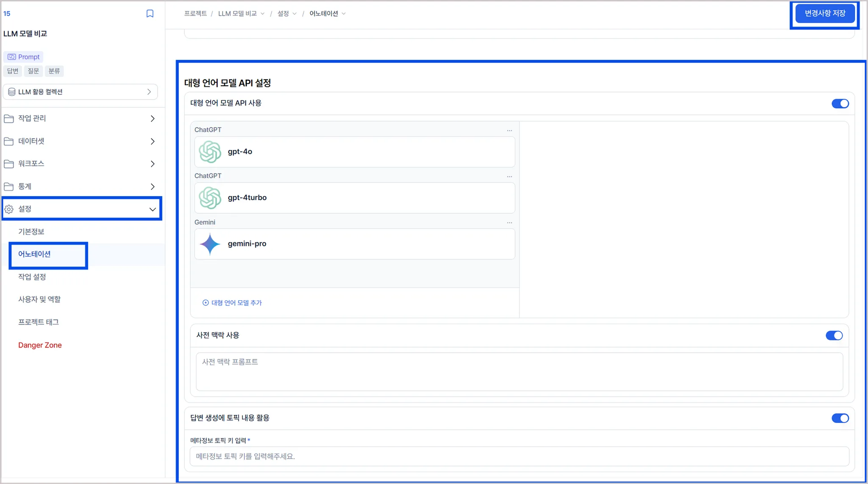Expand the 데이터셋 menu chevron
Screen dimensions: 868x484
(153, 141)
